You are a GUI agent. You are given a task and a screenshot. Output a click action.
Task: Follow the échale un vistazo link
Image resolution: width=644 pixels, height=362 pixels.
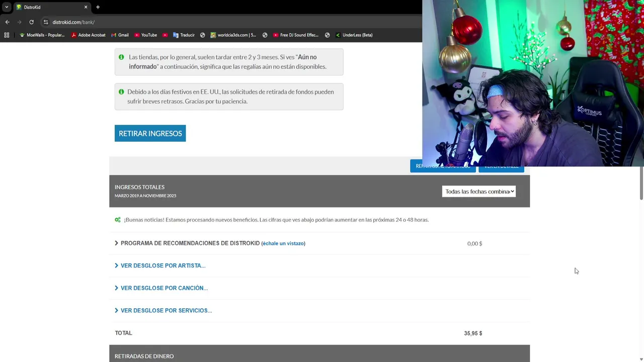pos(283,243)
